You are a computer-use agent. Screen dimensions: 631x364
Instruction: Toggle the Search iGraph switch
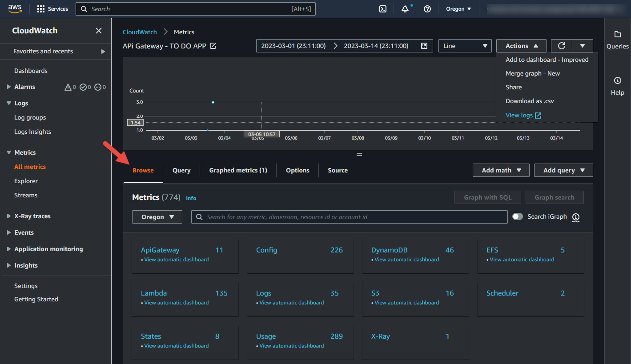click(x=518, y=216)
